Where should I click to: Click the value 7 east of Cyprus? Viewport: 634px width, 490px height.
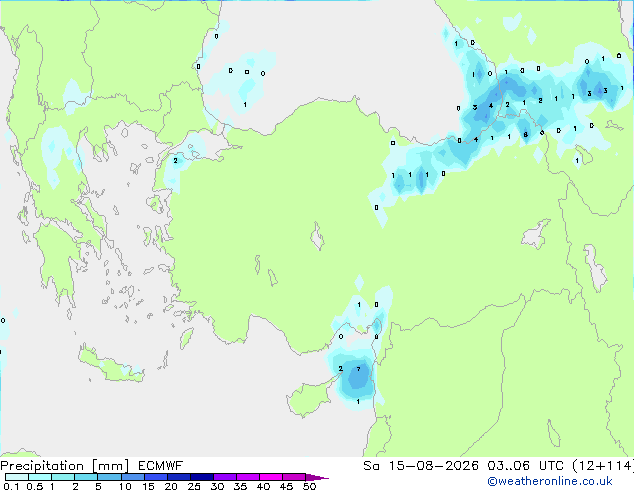tap(358, 369)
